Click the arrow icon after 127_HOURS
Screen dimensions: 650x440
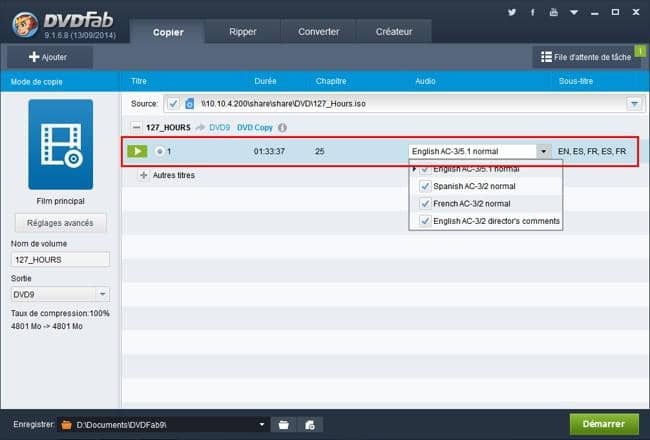200,128
